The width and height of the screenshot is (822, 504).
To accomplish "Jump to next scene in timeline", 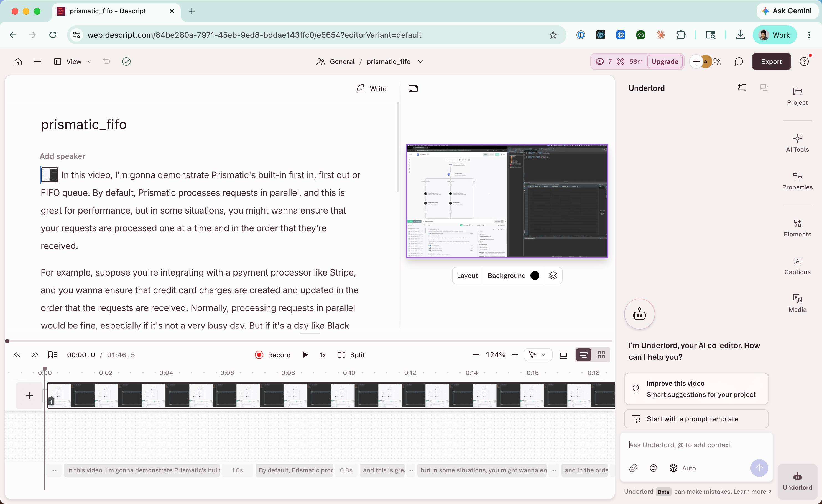I will click(x=35, y=355).
